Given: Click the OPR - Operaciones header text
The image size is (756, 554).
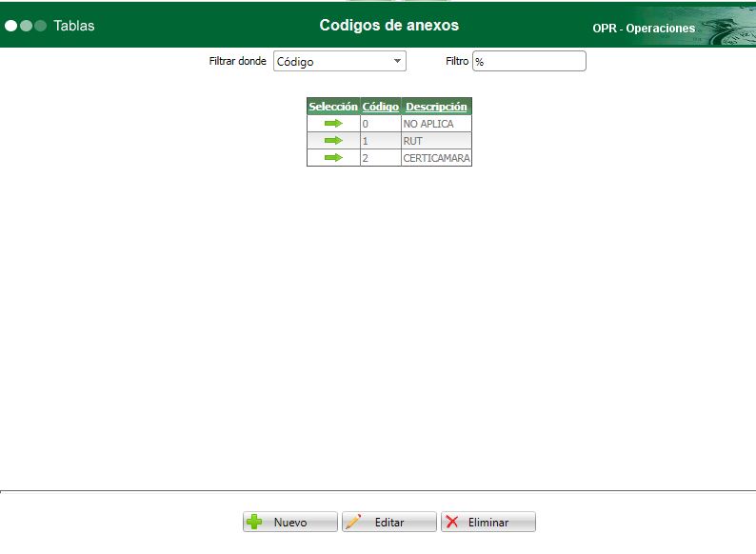Looking at the screenshot, I should (644, 28).
